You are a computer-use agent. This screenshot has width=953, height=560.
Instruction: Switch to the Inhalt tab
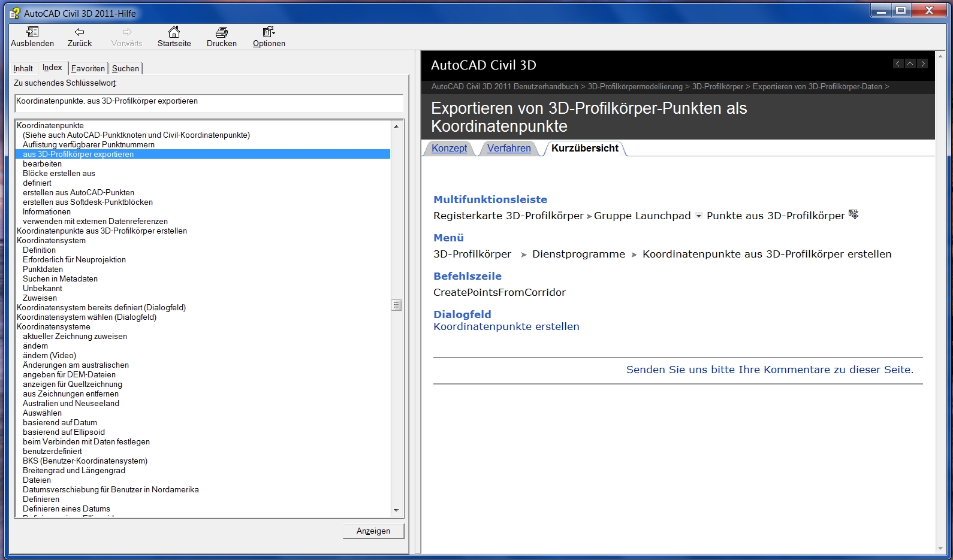[x=23, y=68]
